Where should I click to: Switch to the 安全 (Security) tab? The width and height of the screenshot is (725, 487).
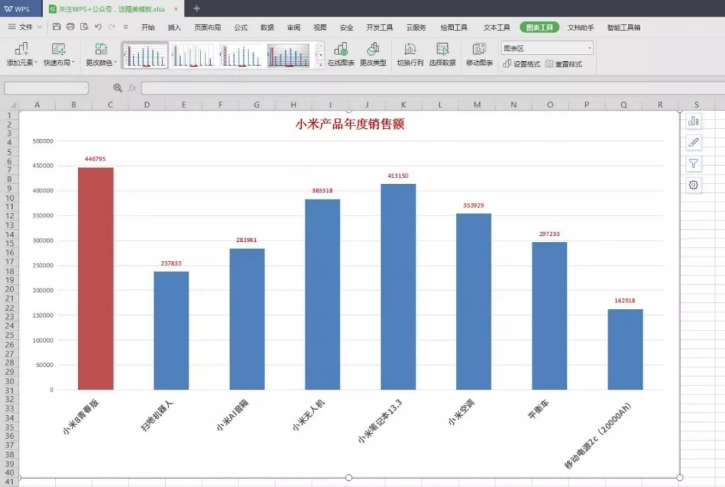346,27
